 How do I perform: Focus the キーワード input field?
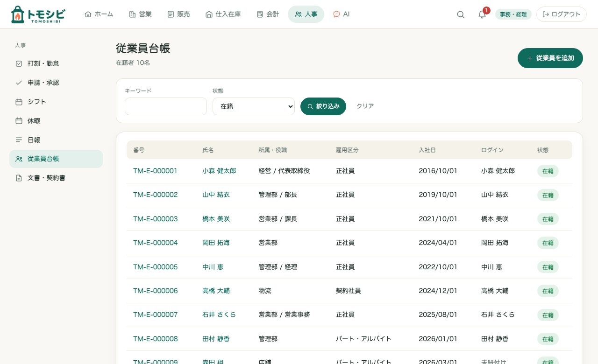pos(166,106)
